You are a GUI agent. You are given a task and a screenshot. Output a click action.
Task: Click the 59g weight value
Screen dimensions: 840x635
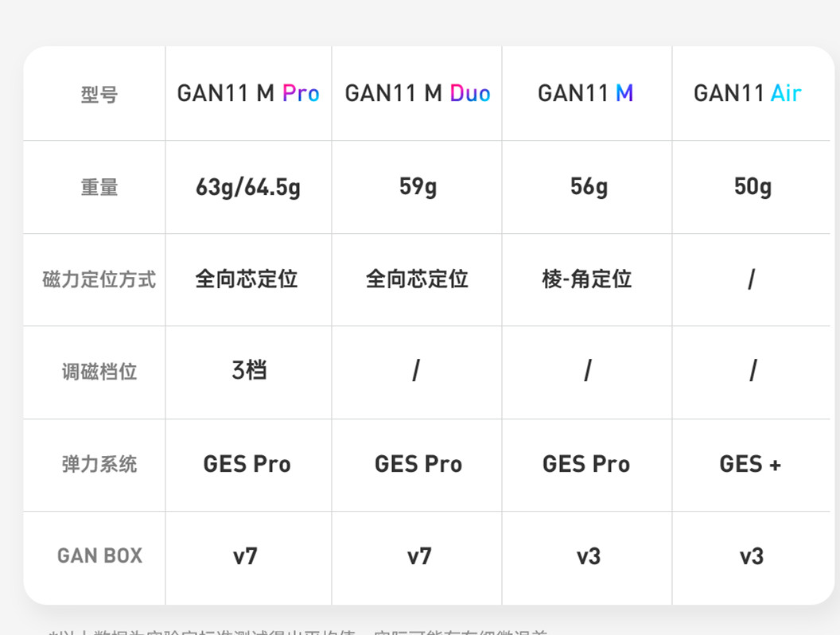coord(418,187)
